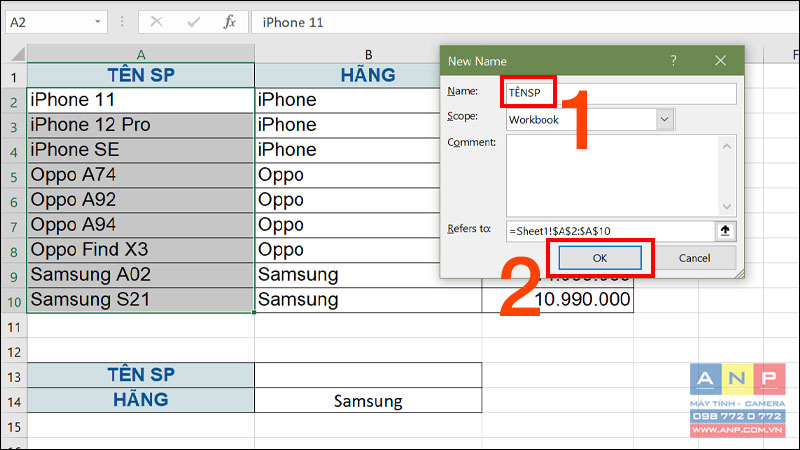Click the formula bar expand dots handle
Viewport: 800px width, 450px height.
(x=122, y=22)
